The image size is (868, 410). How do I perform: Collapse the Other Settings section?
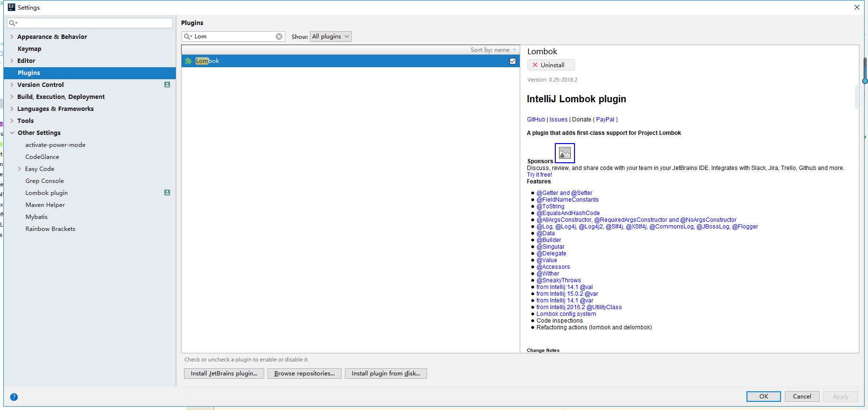pyautogui.click(x=12, y=133)
